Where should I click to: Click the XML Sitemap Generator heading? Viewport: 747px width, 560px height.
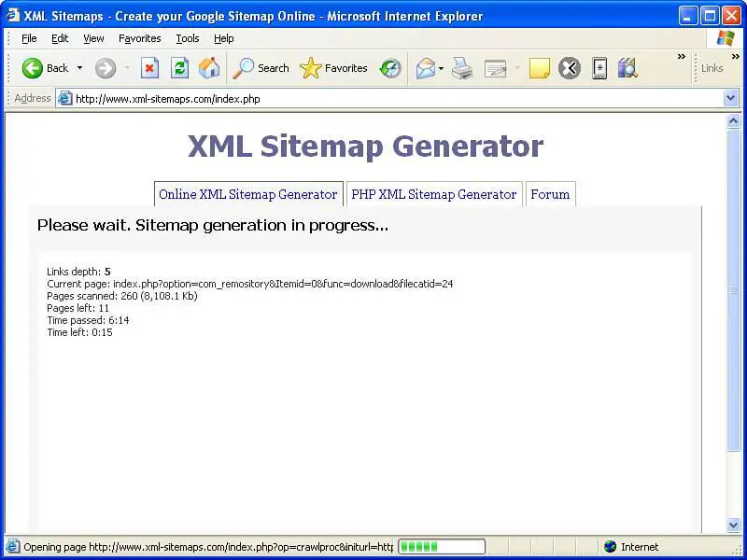[365, 146]
